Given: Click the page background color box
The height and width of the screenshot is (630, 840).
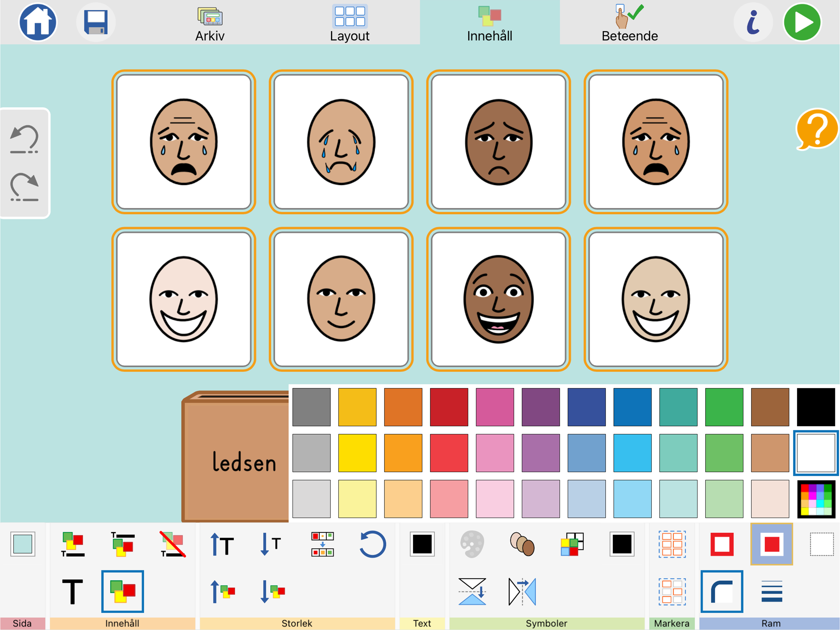Looking at the screenshot, I should click(x=23, y=544).
